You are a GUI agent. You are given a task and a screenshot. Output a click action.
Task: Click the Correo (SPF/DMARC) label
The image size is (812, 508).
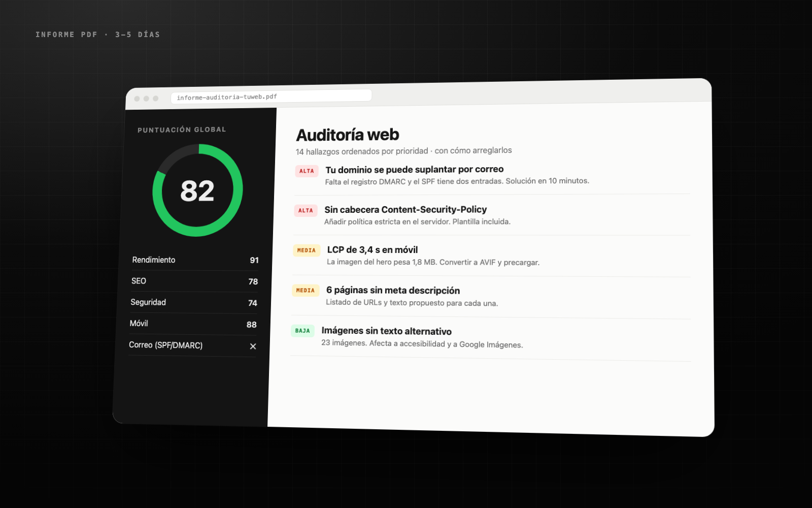pyautogui.click(x=165, y=345)
